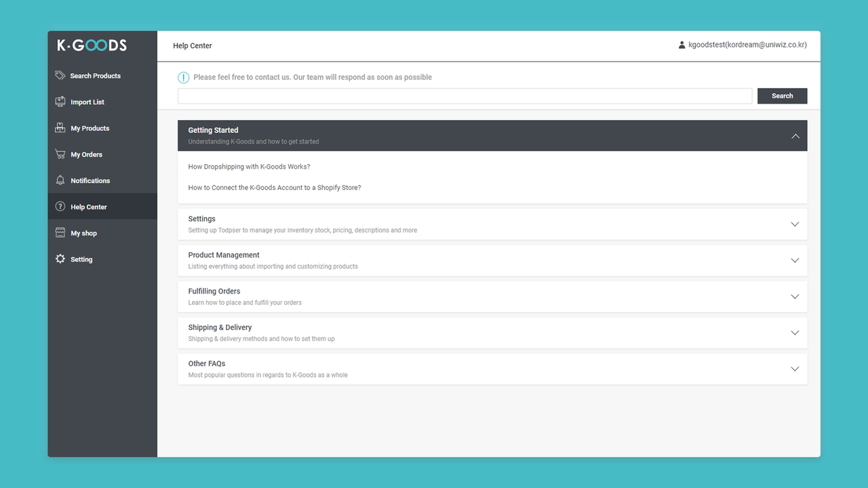Click the user account icon near the email
The width and height of the screenshot is (868, 488).
682,45
